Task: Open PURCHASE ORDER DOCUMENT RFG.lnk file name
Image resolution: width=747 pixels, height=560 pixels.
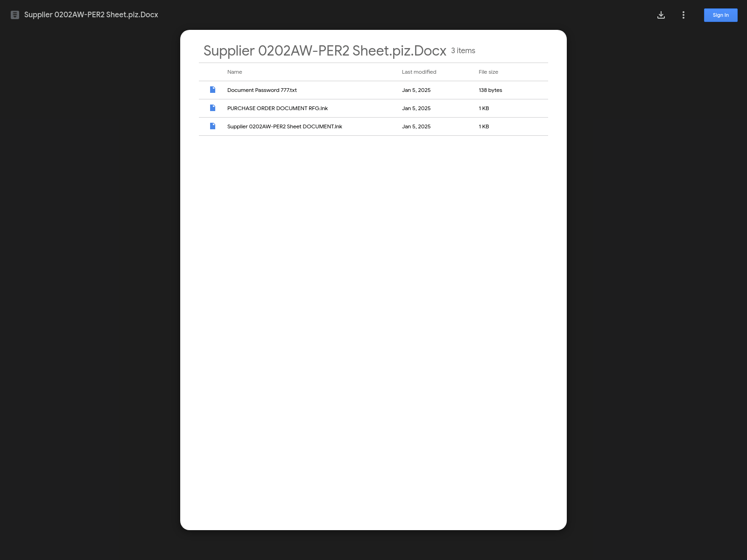Action: tap(277, 108)
